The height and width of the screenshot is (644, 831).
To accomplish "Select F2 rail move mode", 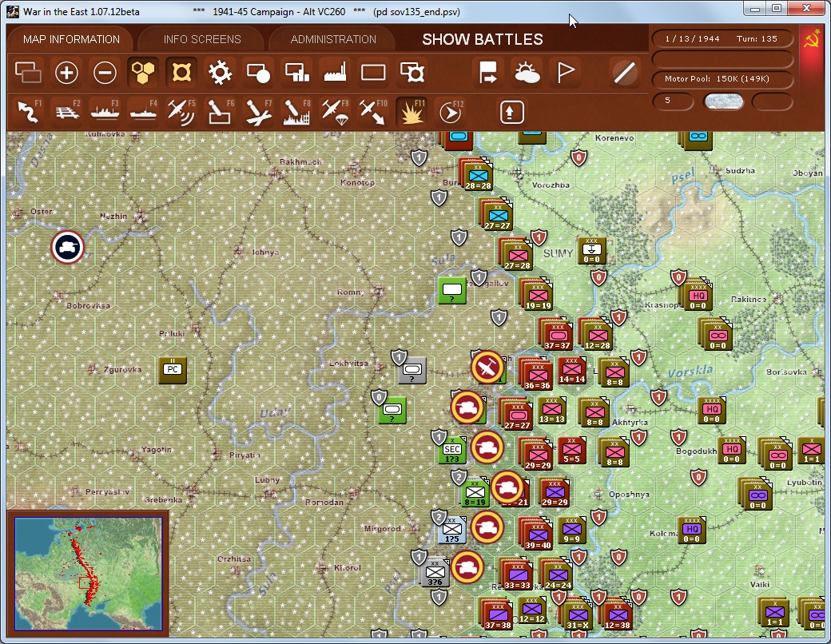I will click(x=67, y=112).
